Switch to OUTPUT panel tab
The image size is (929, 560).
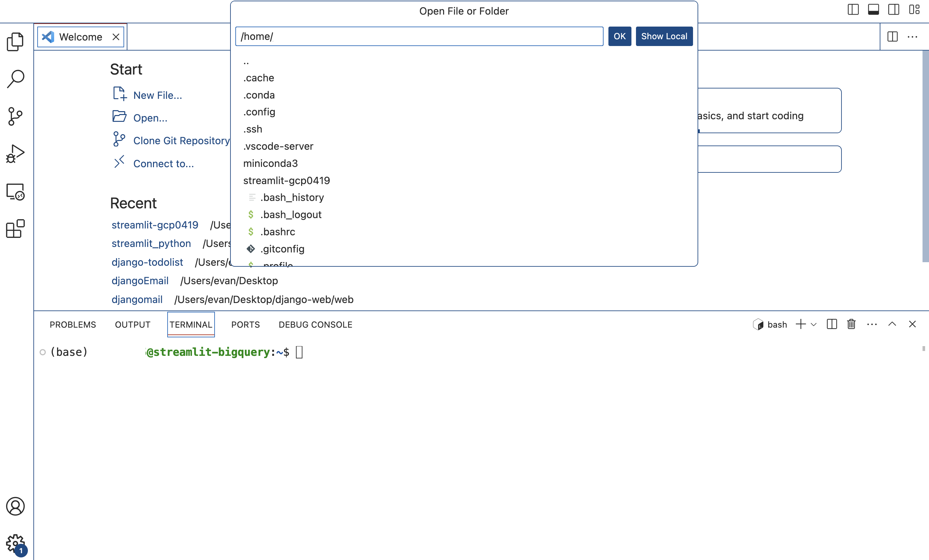point(132,324)
